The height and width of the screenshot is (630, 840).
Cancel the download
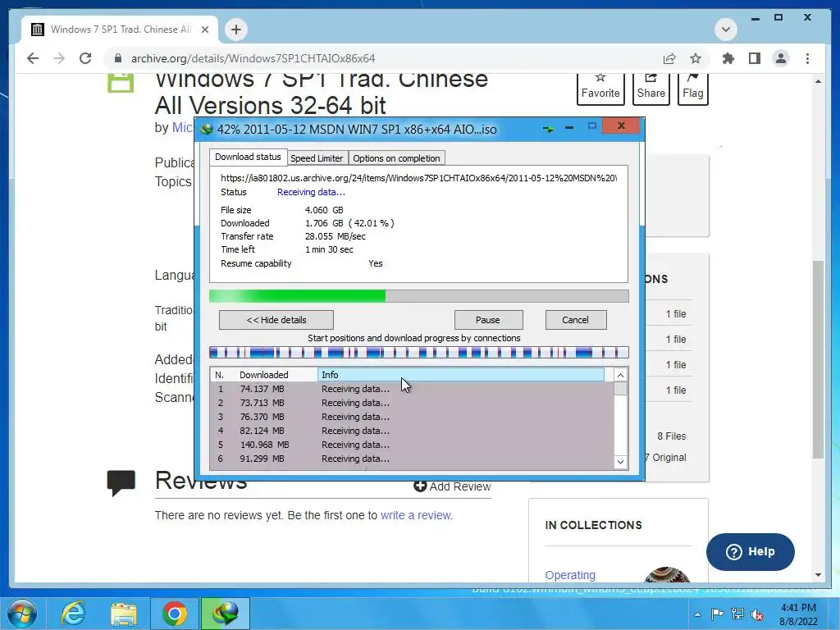pyautogui.click(x=575, y=320)
